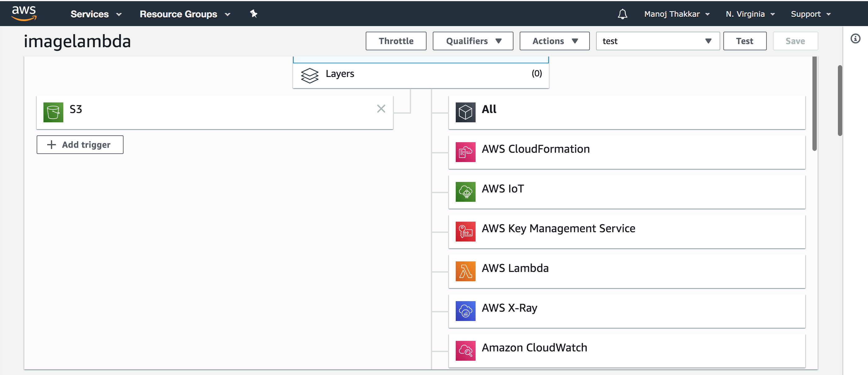868x375 pixels.
Task: Click the Add trigger button
Action: coord(80,145)
